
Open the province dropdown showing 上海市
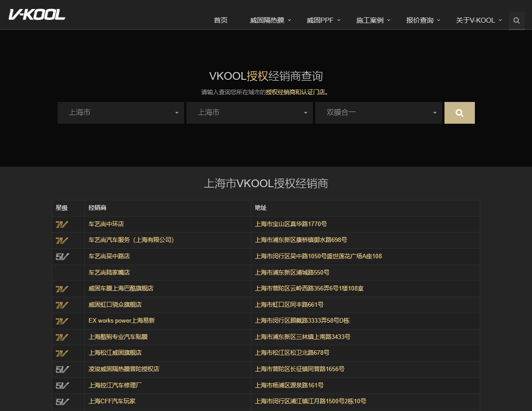121,113
